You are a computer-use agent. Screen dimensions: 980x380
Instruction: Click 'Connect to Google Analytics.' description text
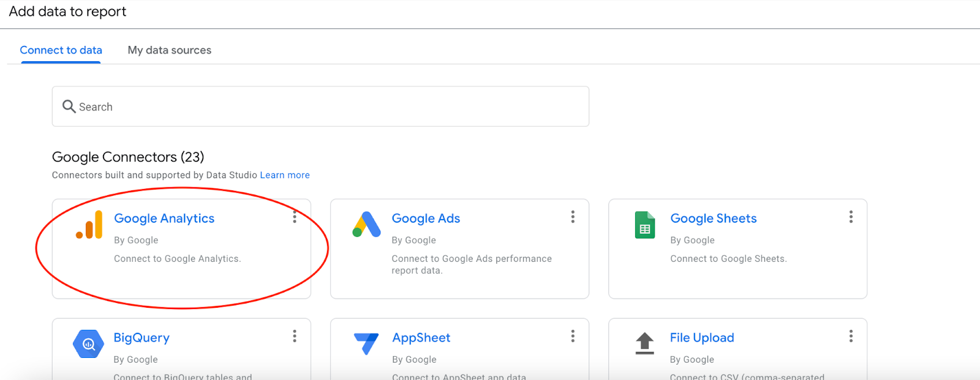178,259
